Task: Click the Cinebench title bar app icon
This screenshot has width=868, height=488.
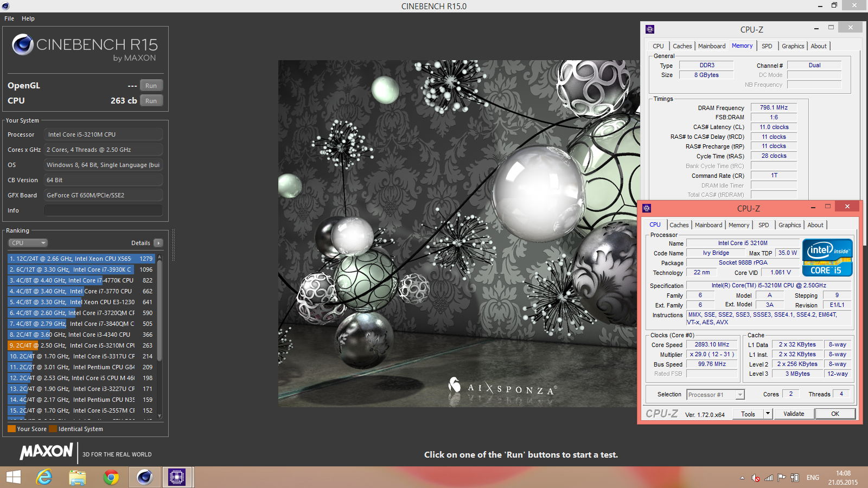Action: pyautogui.click(x=5, y=6)
